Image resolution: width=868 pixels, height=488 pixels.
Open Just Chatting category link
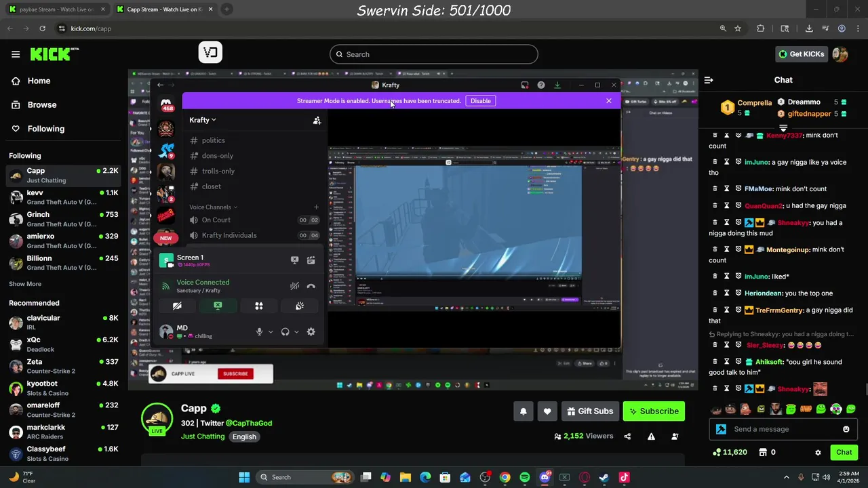[203, 436]
